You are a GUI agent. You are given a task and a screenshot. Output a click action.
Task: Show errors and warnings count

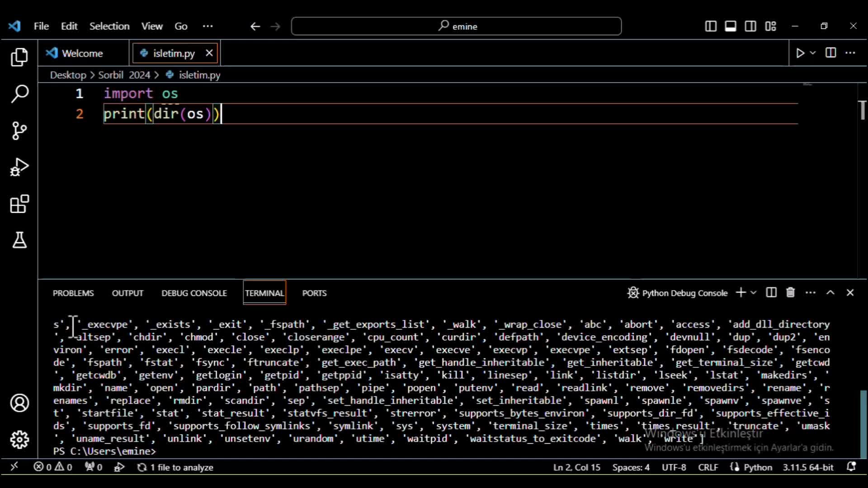pos(53,467)
